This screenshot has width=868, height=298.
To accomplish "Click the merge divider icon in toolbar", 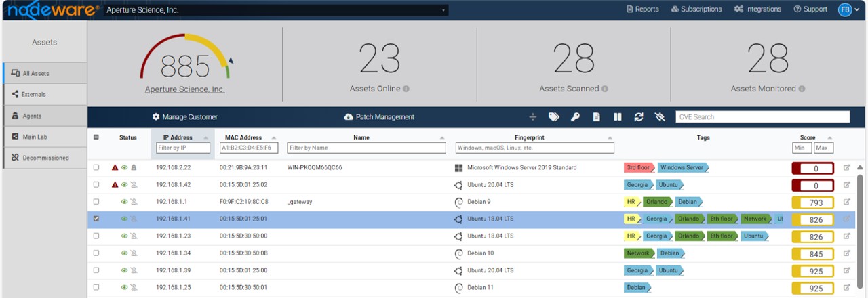I will [532, 116].
